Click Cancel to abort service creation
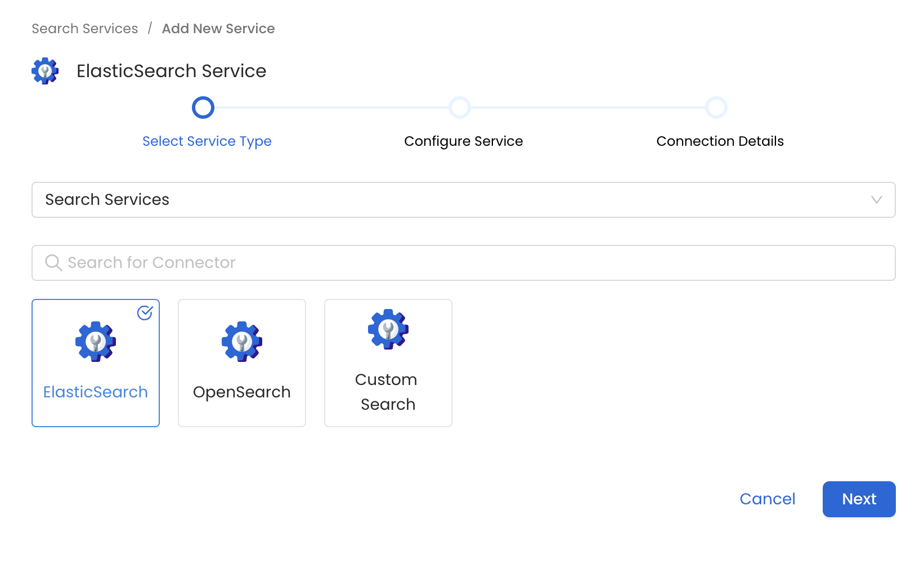The image size is (924, 582). [x=767, y=499]
